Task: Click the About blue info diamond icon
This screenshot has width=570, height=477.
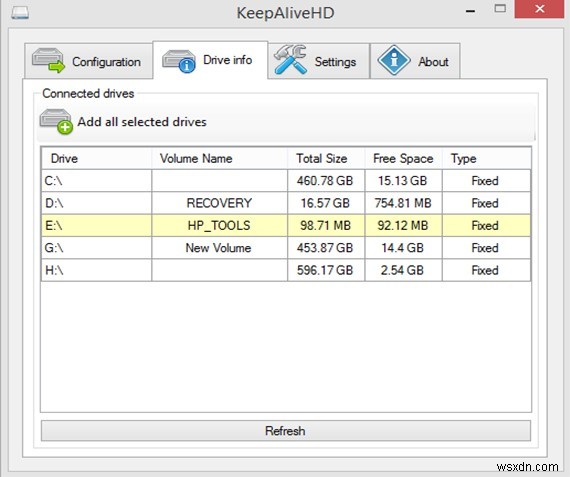Action: coord(394,60)
